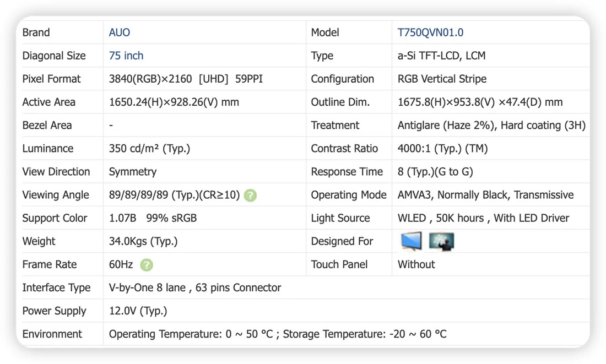This screenshot has height=364, width=606.
Task: Click the Pixel Format label
Action: point(51,79)
